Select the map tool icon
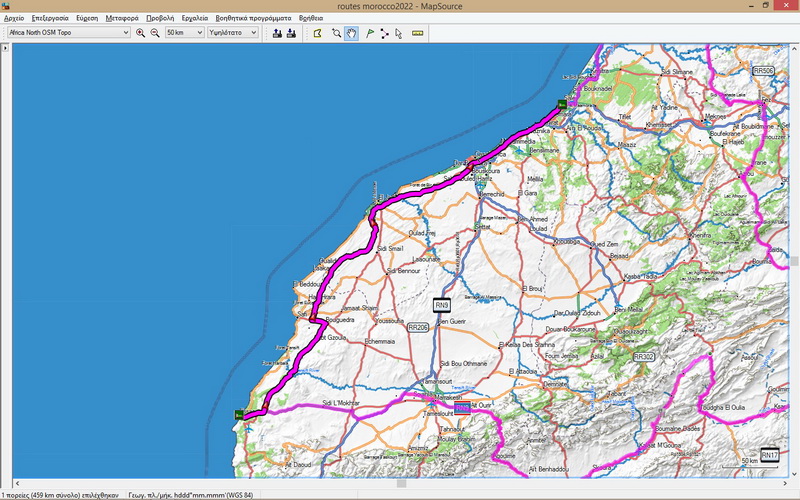This screenshot has width=800, height=500. pyautogui.click(x=317, y=33)
